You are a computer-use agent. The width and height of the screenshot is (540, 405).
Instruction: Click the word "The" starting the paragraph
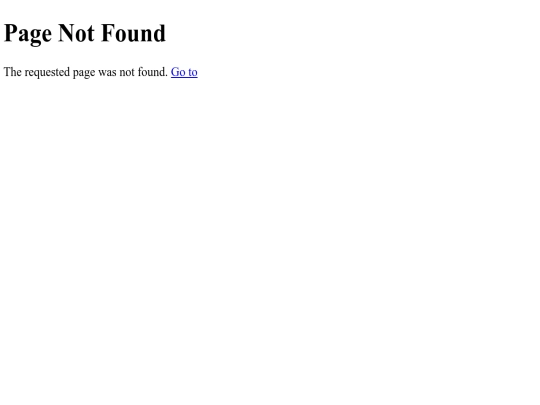13,72
